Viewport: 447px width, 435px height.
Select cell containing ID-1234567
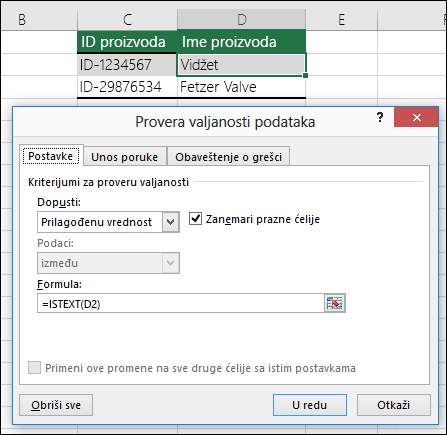[x=127, y=65]
